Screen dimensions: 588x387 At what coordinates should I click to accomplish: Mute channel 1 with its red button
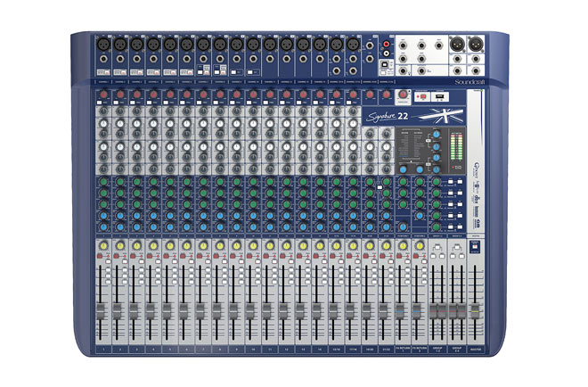100,256
